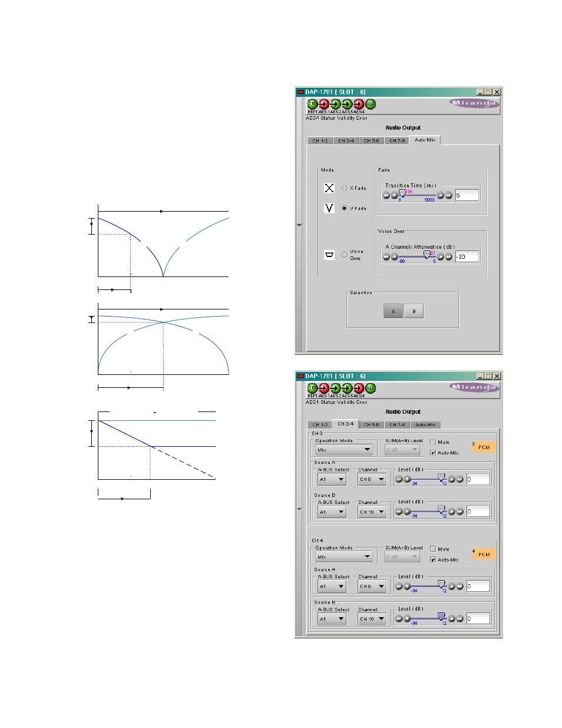Image resolution: width=562 pixels, height=728 pixels.
Task: Open Auto-Mix tab in bottom window
Action: tap(425, 424)
